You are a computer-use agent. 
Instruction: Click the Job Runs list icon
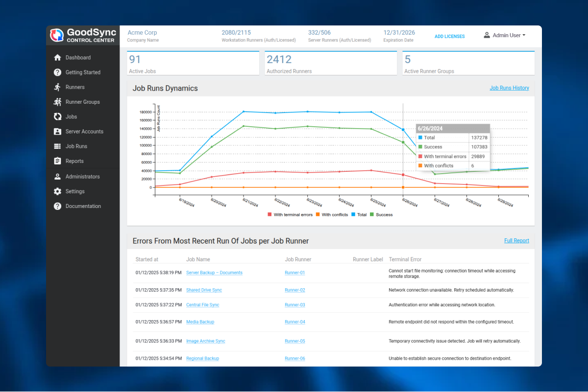tap(57, 146)
